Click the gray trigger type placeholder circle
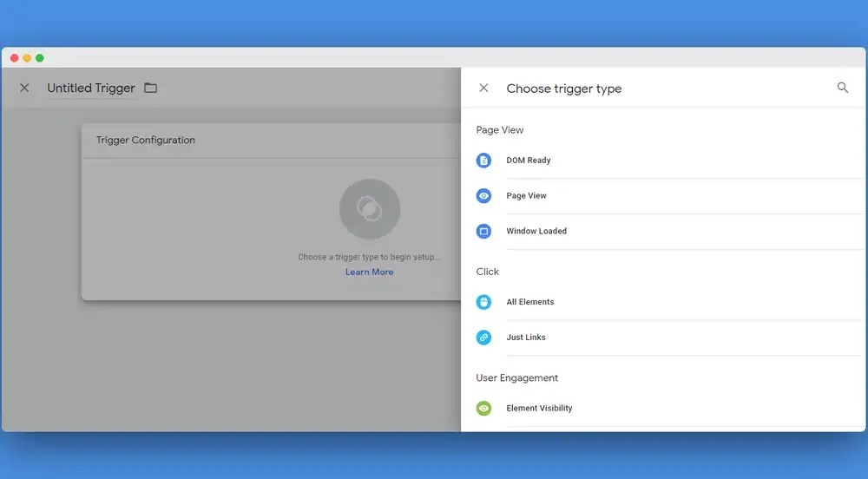Viewport: 868px width, 479px height. pyautogui.click(x=370, y=209)
